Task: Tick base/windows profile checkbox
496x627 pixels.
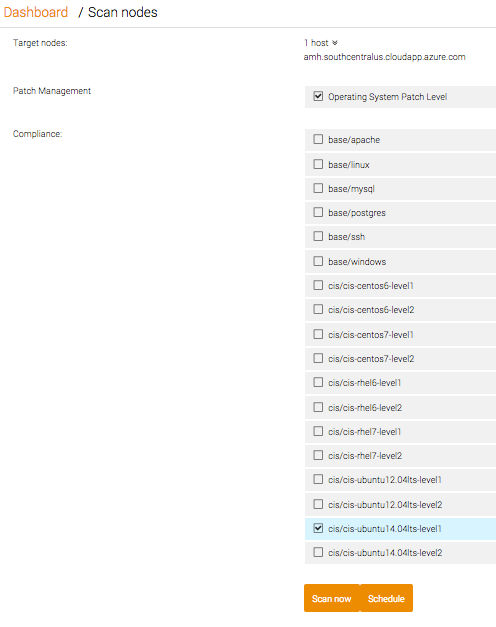Action: pyautogui.click(x=318, y=261)
